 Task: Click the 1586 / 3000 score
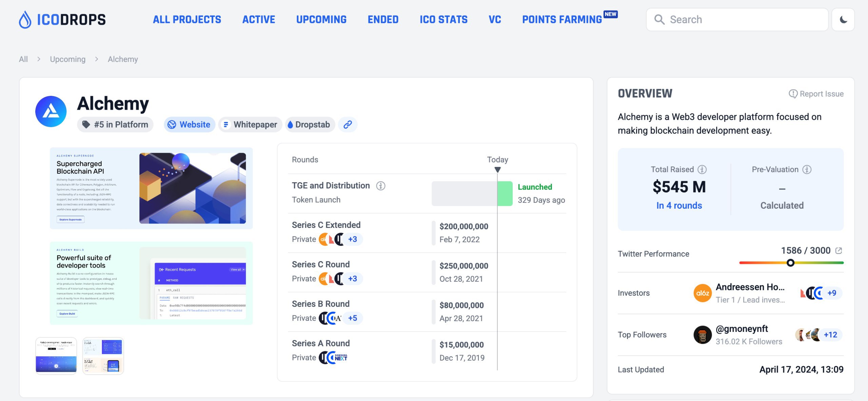[x=806, y=251]
